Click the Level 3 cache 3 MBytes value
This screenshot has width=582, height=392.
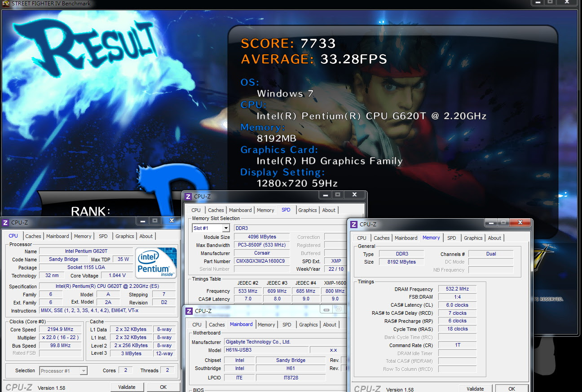click(x=131, y=354)
